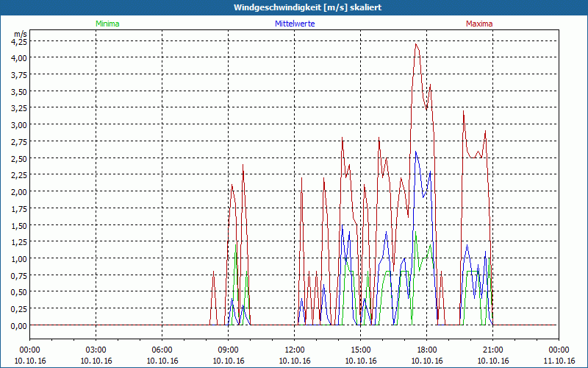Click the 2,50 y-axis value
This screenshot has width=588, height=368.
pyautogui.click(x=19, y=158)
